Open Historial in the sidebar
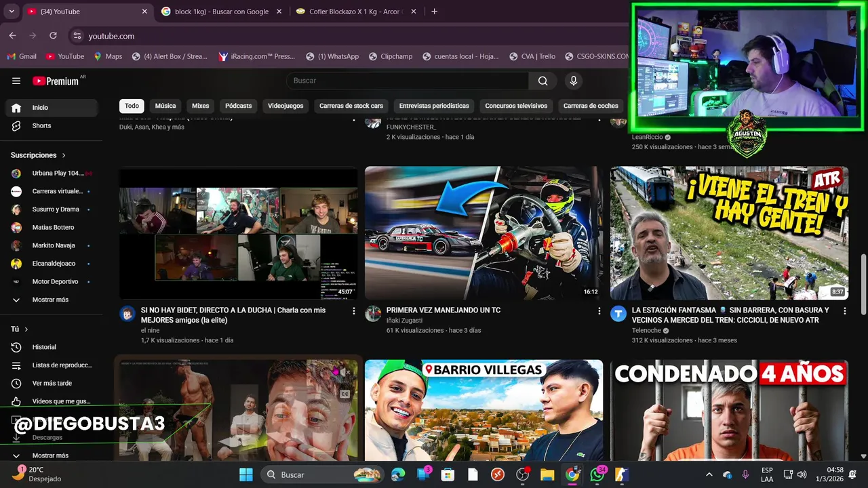 click(52, 347)
